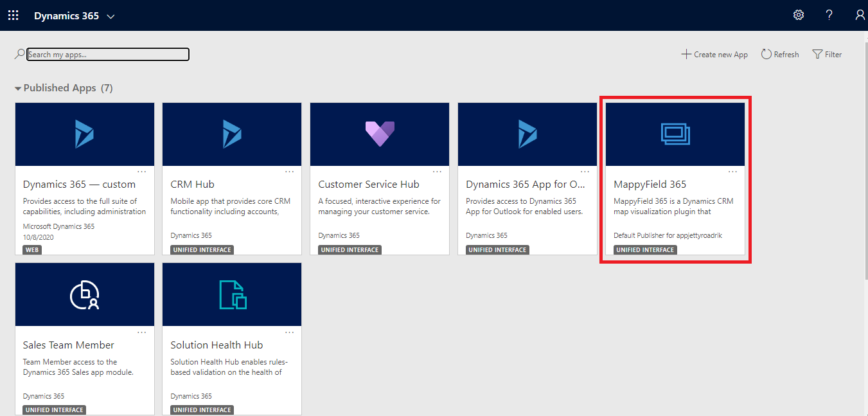Open more options for MappyField 365 tile
This screenshot has height=416, width=868.
(733, 172)
